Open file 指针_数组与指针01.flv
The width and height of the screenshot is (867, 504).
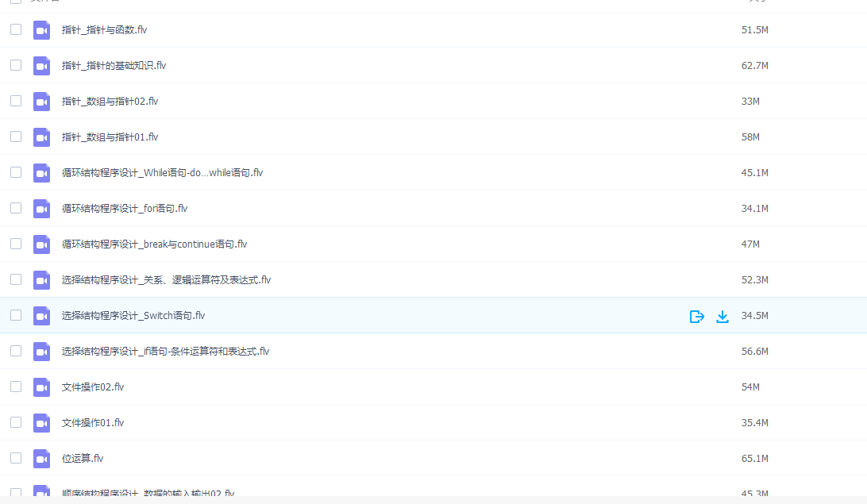coord(110,137)
